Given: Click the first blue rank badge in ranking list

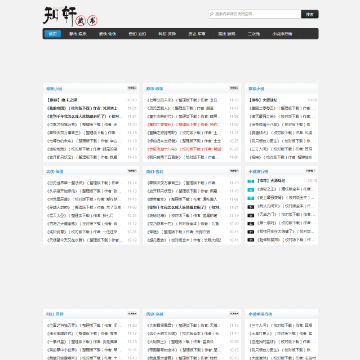Looking at the screenshot, I should coord(251,181).
